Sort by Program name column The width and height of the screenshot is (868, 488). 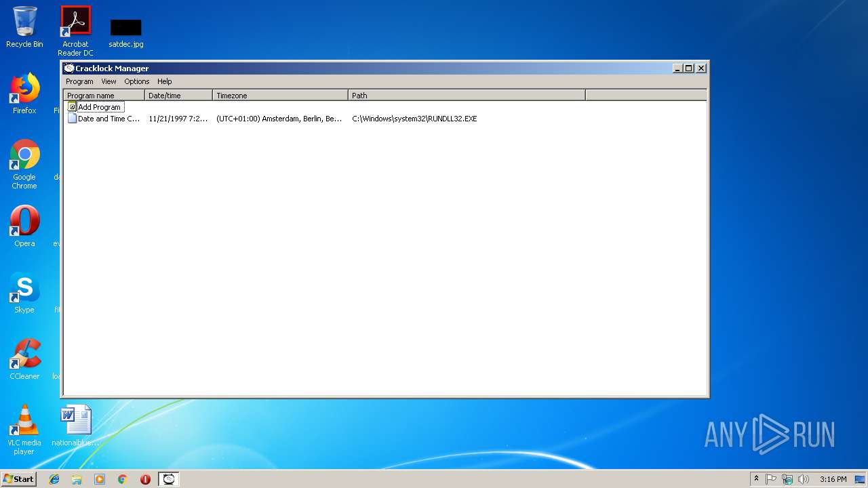104,96
